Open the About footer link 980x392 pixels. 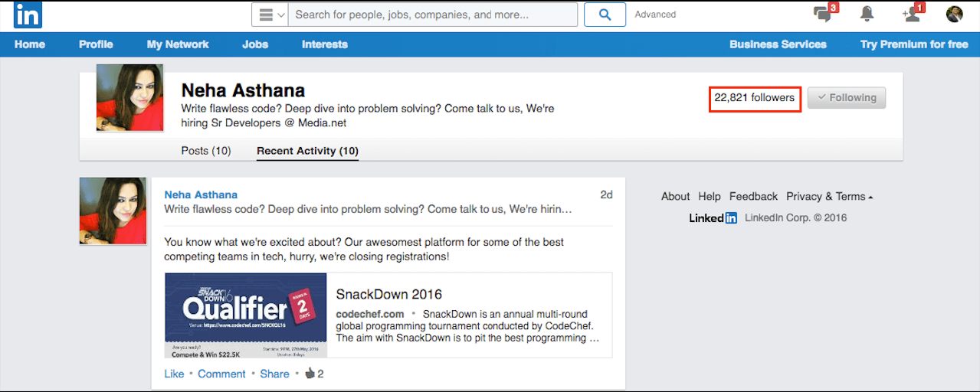tap(675, 197)
